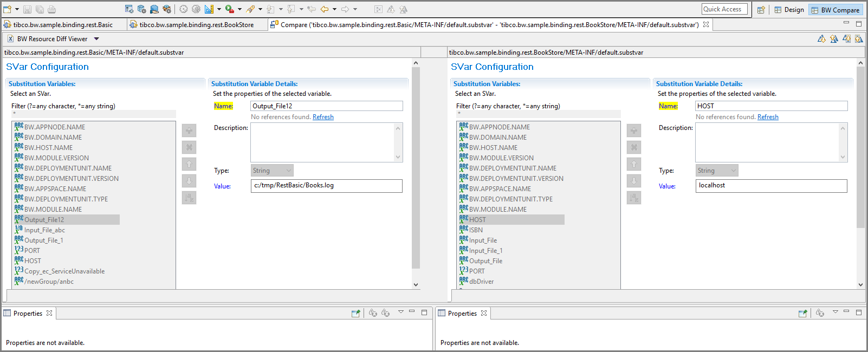
Task: Click the New wizard icon in toolbar
Action: point(8,9)
